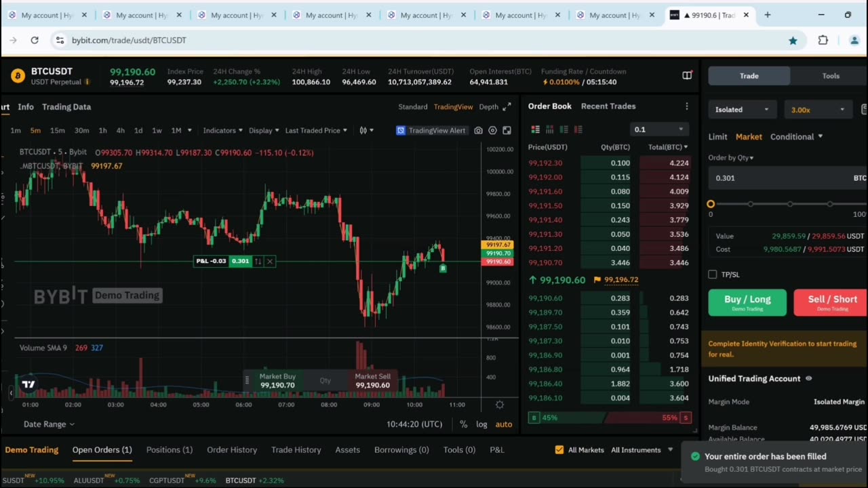Close the P&L position line on chart
This screenshot has height=488, width=868.
point(270,261)
